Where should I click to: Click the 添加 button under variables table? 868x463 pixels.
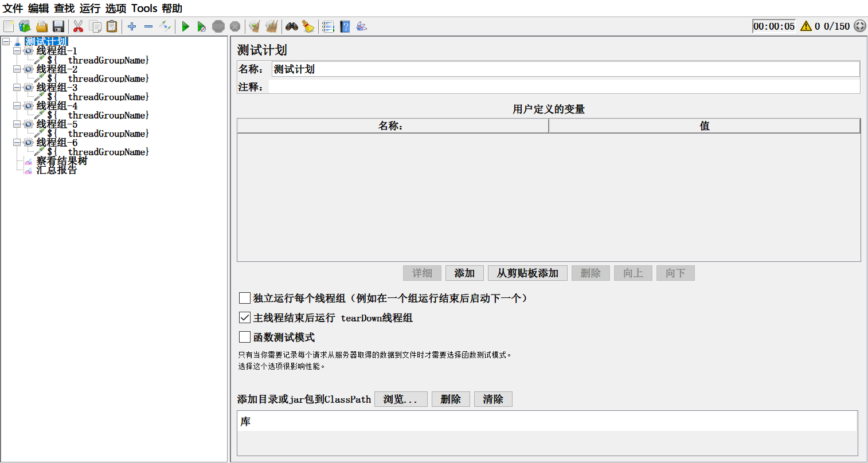[x=464, y=273]
